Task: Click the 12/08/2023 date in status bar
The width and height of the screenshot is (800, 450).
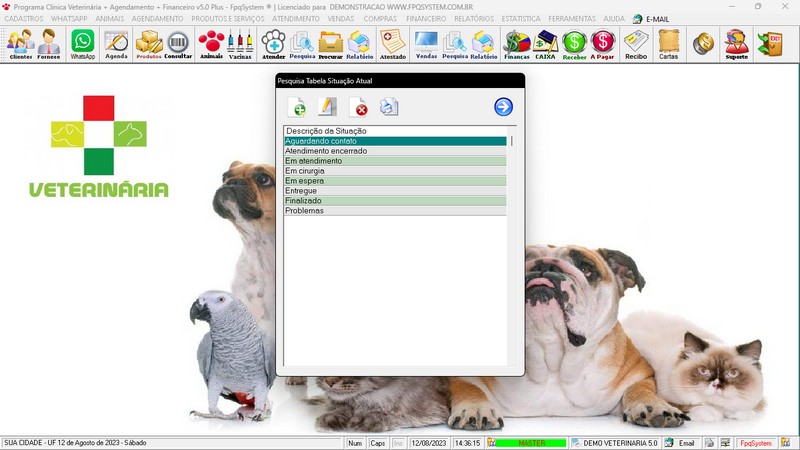Action: click(x=429, y=443)
